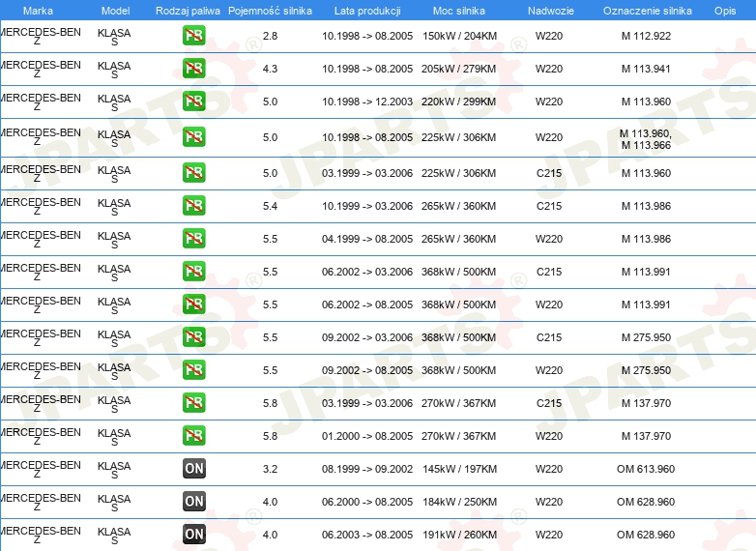Click production years 06.2003 -> 08.2005
The image size is (756, 551).
(x=367, y=535)
